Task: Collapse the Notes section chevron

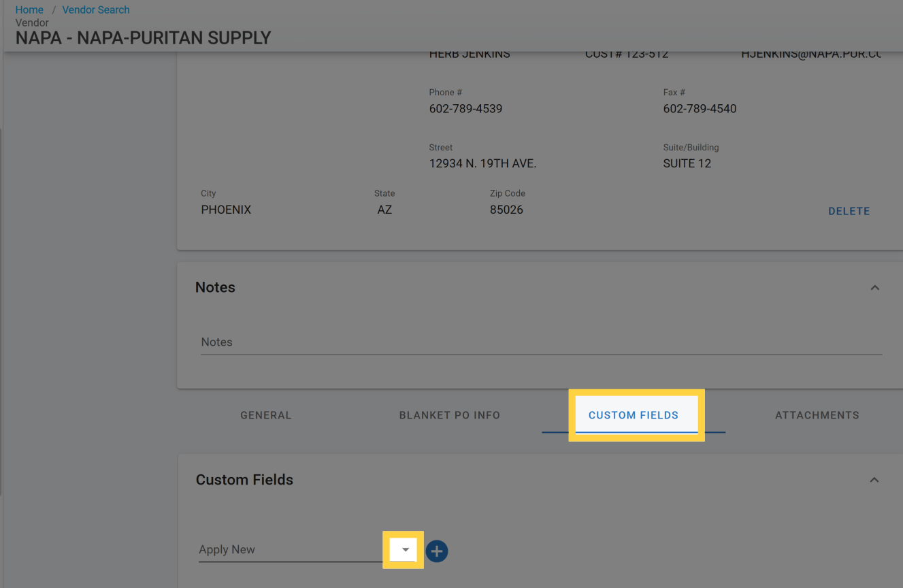Action: (874, 288)
